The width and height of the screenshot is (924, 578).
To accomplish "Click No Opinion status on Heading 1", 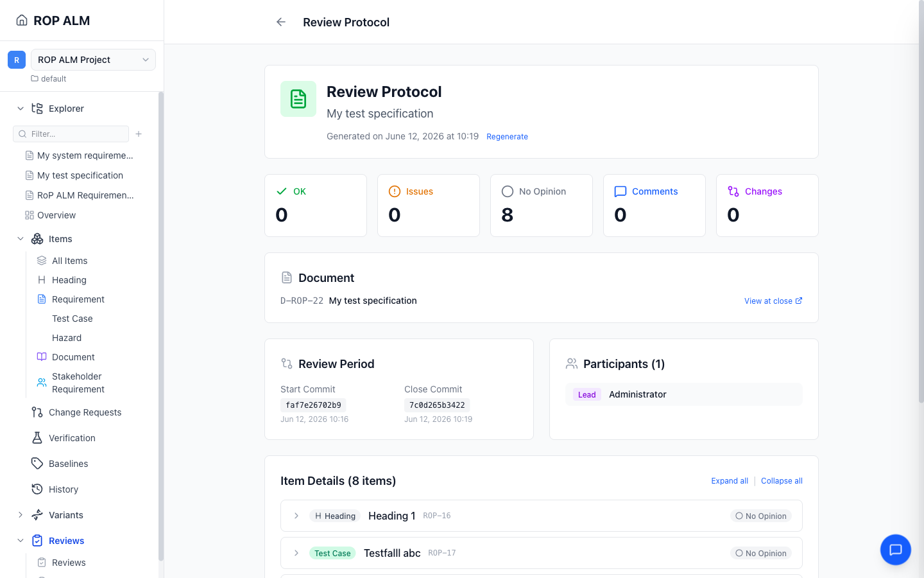I will point(761,516).
